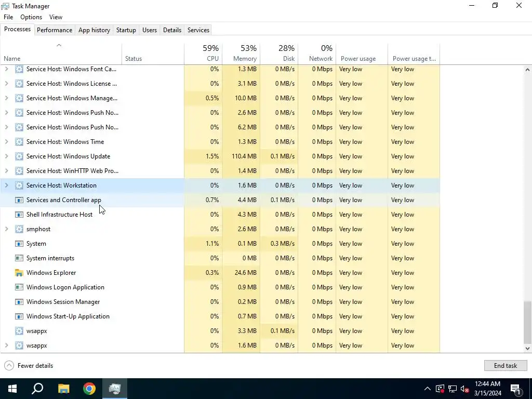Switch to the Details tab

tap(172, 30)
